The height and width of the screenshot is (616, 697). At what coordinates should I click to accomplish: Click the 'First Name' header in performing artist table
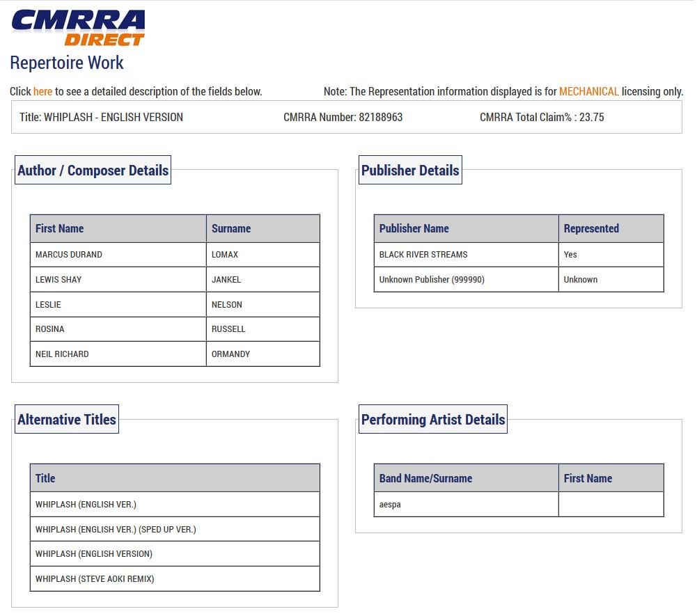pyautogui.click(x=611, y=478)
